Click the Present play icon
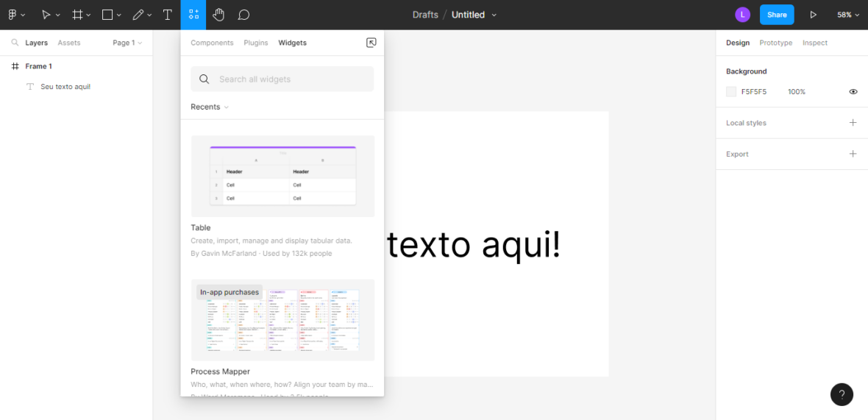The image size is (868, 420). pyautogui.click(x=813, y=15)
